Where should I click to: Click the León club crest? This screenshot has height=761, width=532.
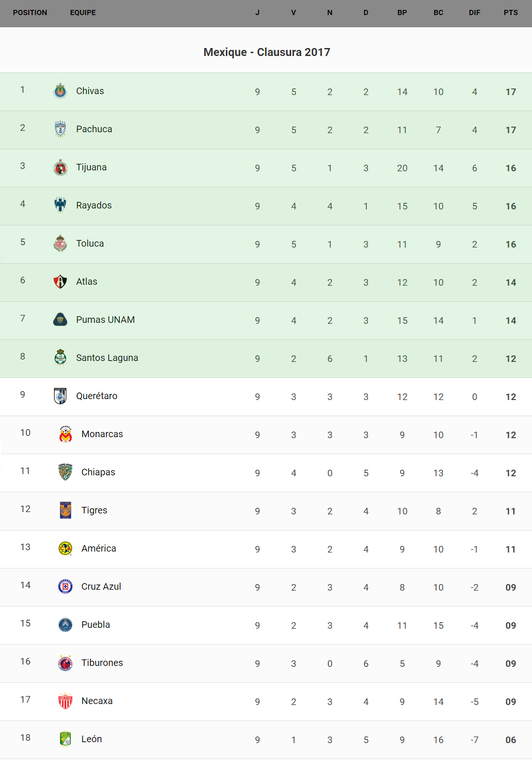point(65,739)
